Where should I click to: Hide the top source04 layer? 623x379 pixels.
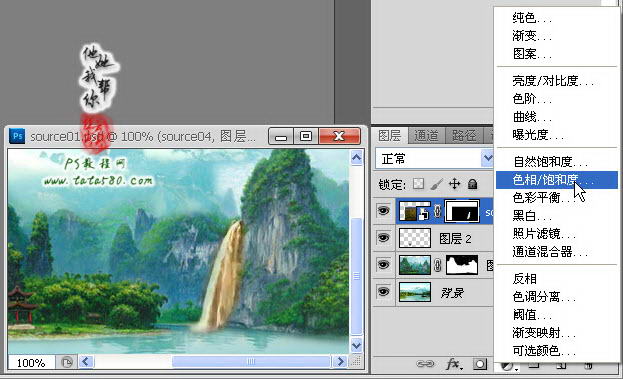point(383,211)
